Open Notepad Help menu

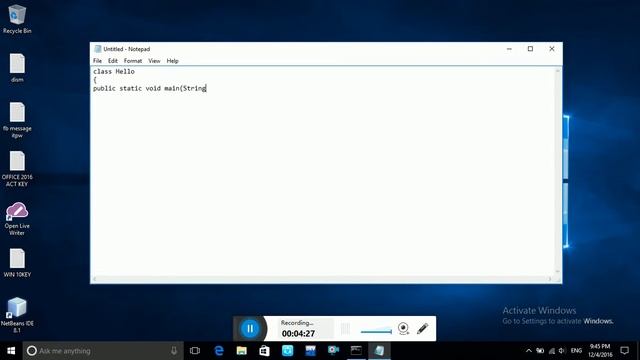click(173, 61)
